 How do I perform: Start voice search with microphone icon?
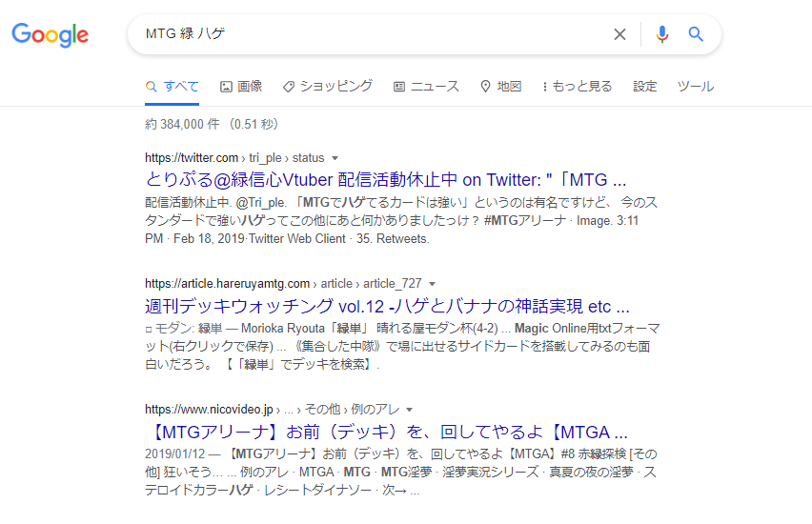[x=661, y=34]
